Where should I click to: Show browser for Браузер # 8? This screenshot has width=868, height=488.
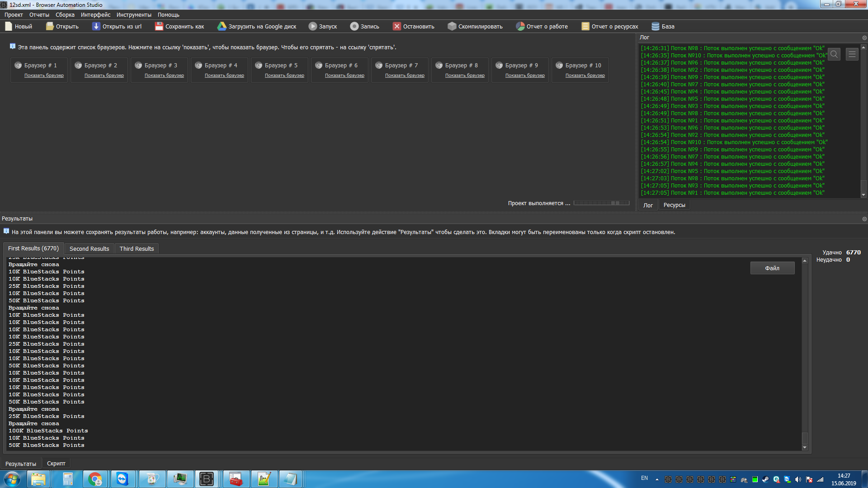click(x=465, y=75)
